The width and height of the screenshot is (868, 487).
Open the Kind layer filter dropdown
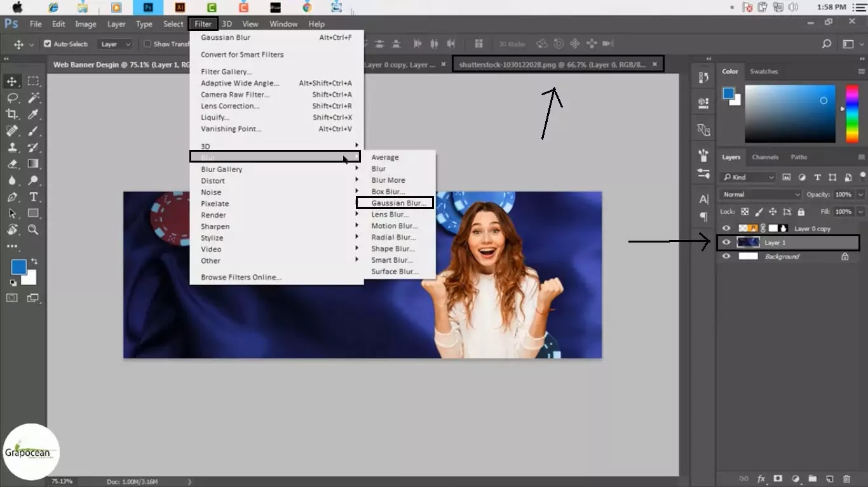click(748, 177)
